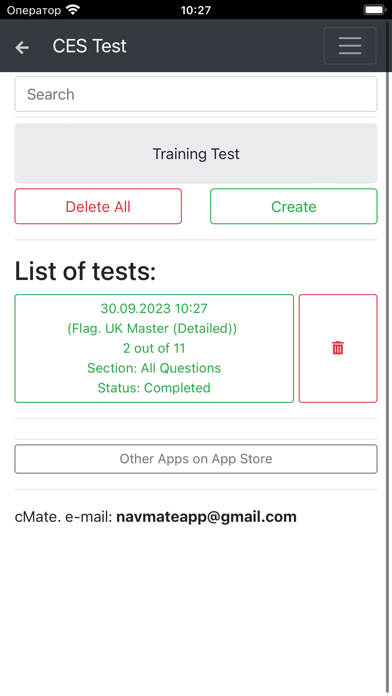Screen dimensions: 392x696
Task: Tap the Wi-Fi status icon
Action: (x=72, y=9)
